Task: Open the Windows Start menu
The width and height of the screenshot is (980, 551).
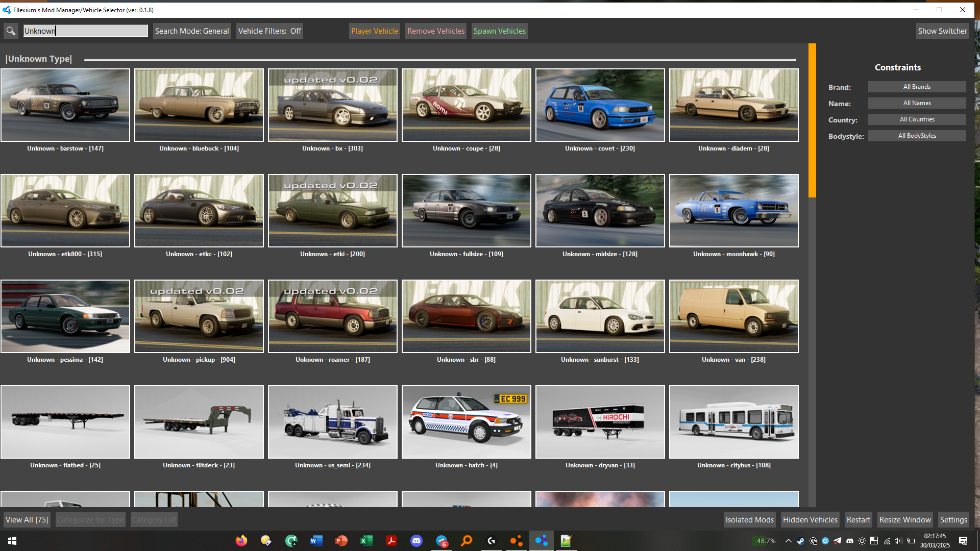Action: tap(12, 541)
